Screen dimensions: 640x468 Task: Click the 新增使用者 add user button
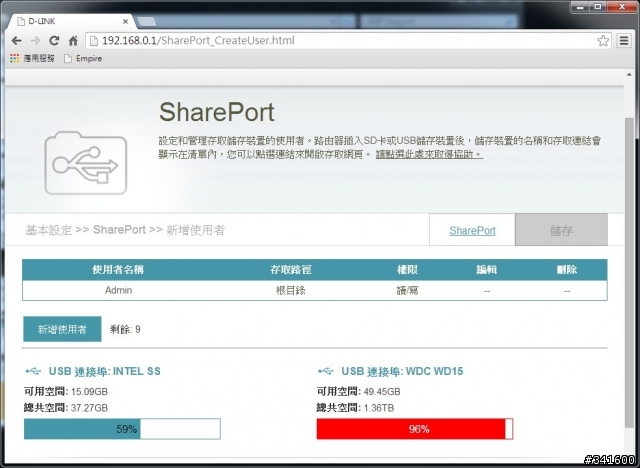62,329
